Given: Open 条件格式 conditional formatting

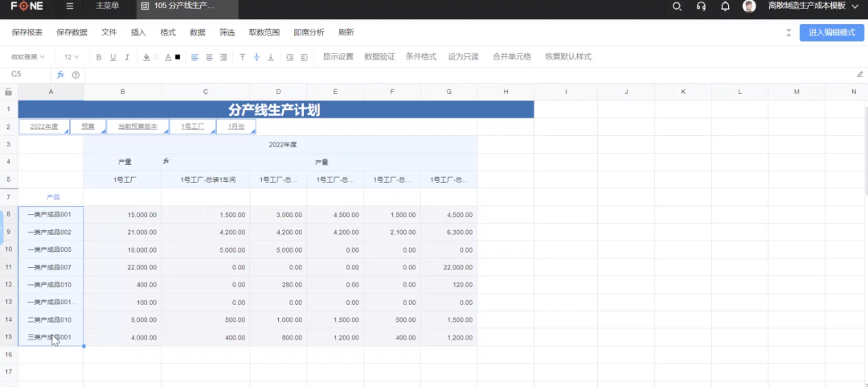Looking at the screenshot, I should click(x=421, y=57).
